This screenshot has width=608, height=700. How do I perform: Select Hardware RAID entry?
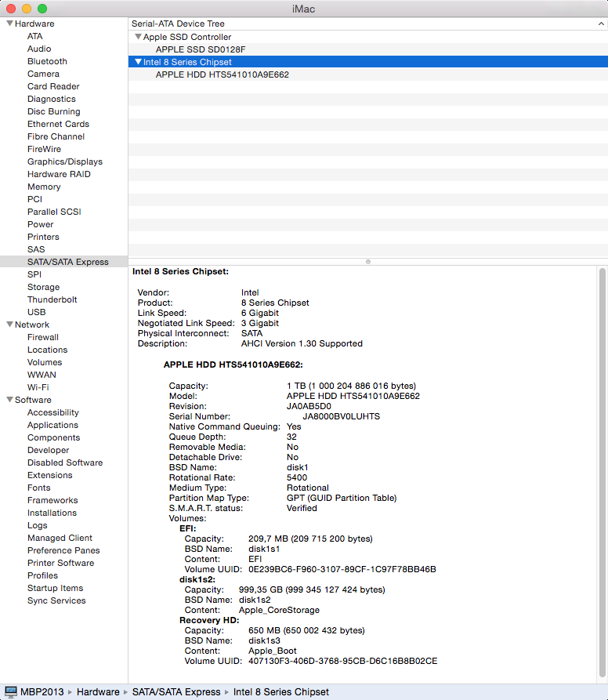pos(59,174)
